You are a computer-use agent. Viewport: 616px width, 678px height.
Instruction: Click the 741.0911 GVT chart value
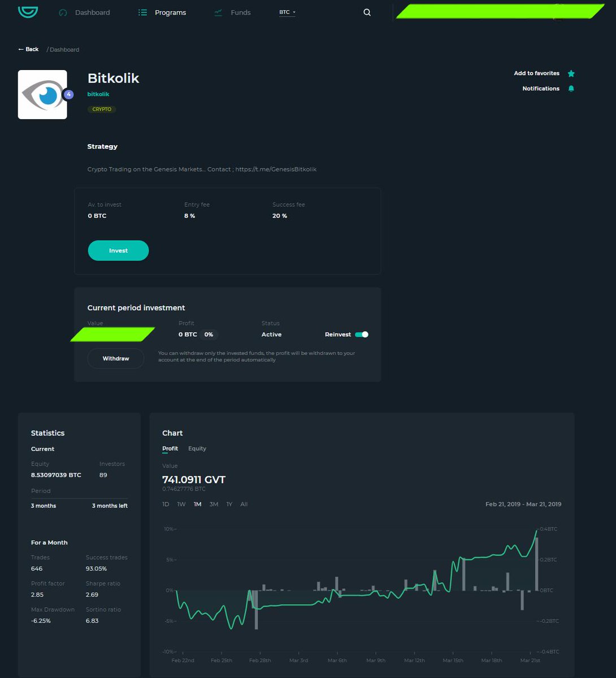[x=194, y=480]
